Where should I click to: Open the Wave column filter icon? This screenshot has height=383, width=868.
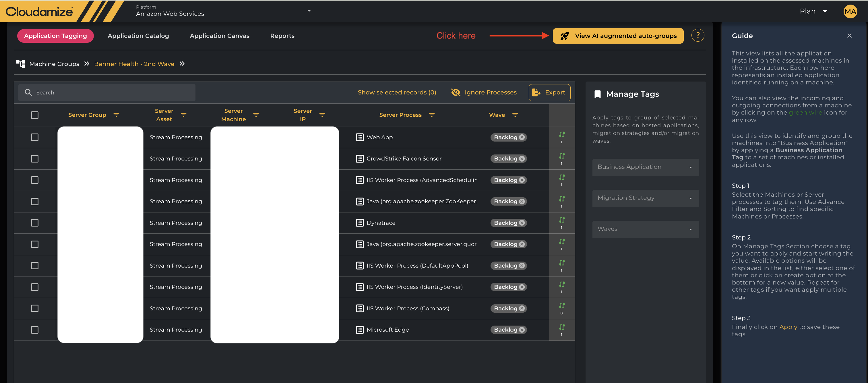tap(515, 115)
